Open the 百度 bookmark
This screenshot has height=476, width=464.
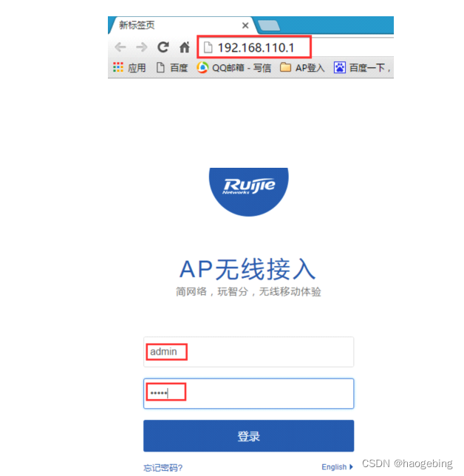click(172, 67)
